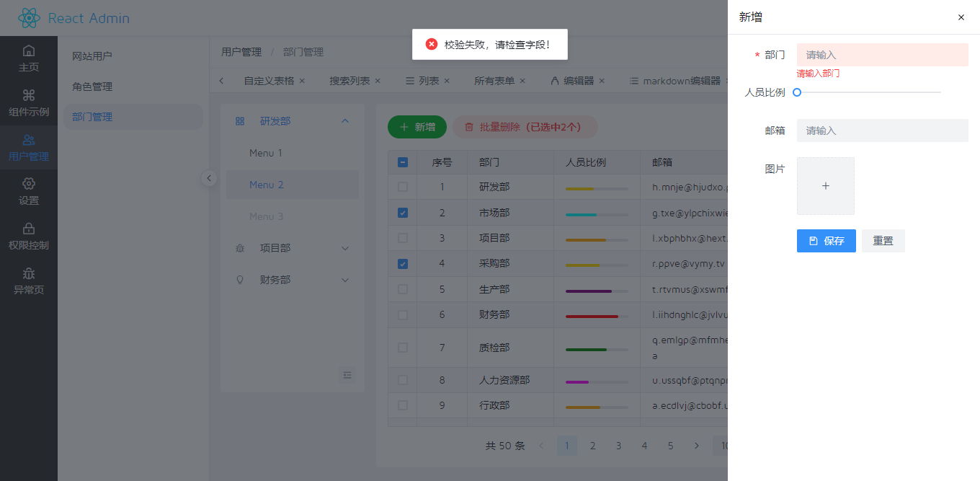980x481 pixels.
Task: Expand the 财务部 tree node
Action: point(345,279)
